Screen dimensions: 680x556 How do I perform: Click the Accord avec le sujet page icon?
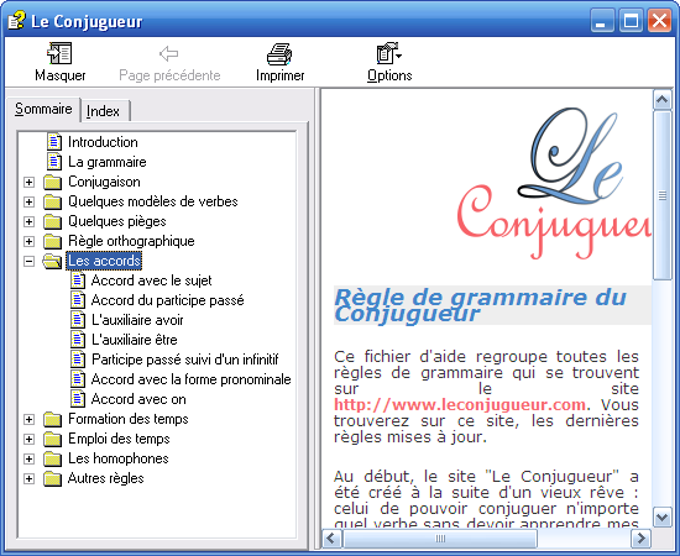[x=78, y=281]
